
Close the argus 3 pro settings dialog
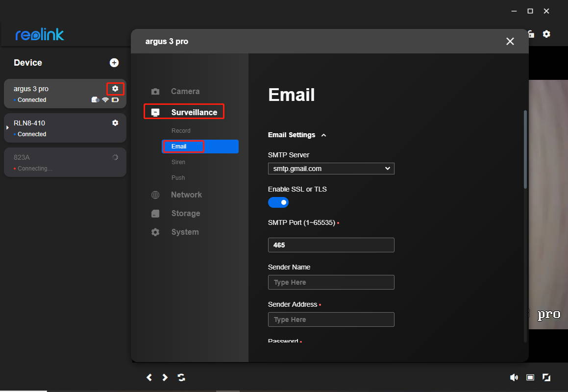point(510,41)
